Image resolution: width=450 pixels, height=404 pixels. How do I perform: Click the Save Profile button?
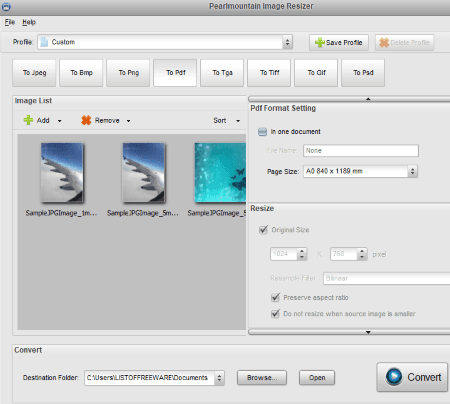(x=339, y=43)
